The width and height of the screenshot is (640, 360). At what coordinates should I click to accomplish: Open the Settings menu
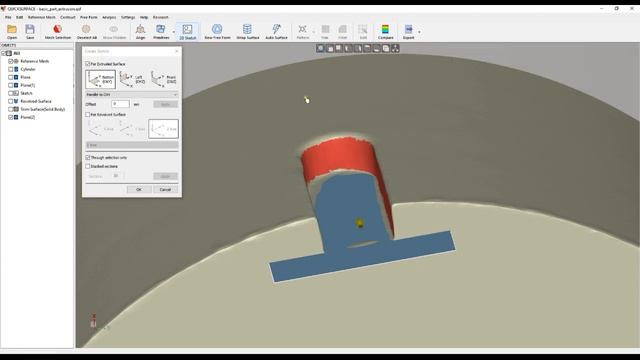[128, 18]
